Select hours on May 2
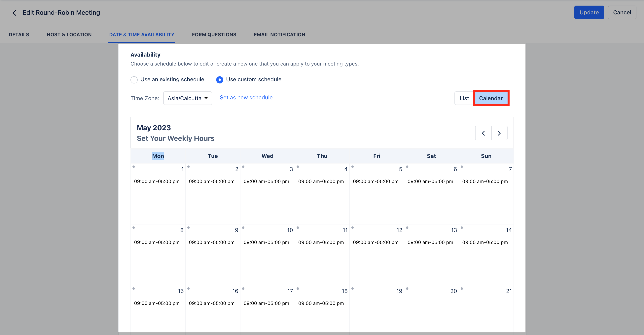The image size is (644, 335). pos(211,181)
